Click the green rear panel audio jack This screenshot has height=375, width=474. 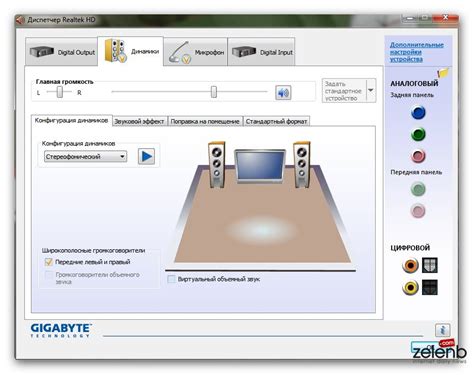(418, 134)
